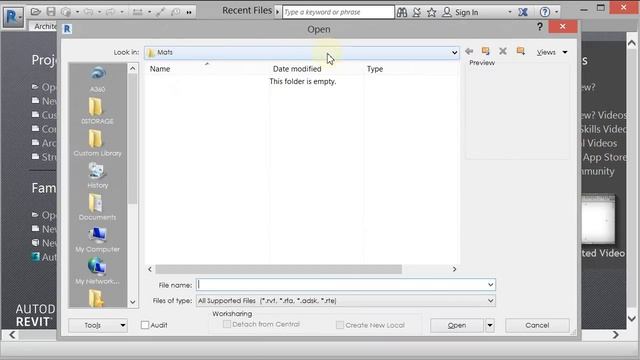Viewport: 640px width, 360px height.
Task: Expand the File name dropdown arrow
Action: [x=490, y=285]
